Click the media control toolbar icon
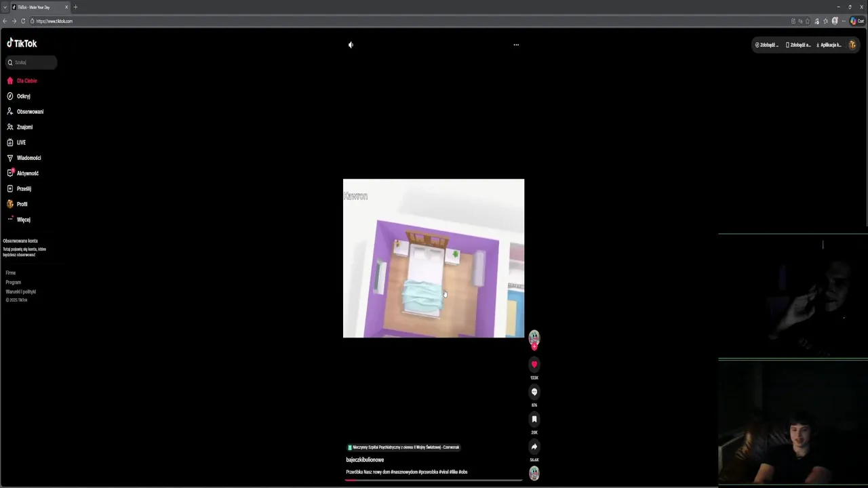868x488 pixels. [816, 21]
